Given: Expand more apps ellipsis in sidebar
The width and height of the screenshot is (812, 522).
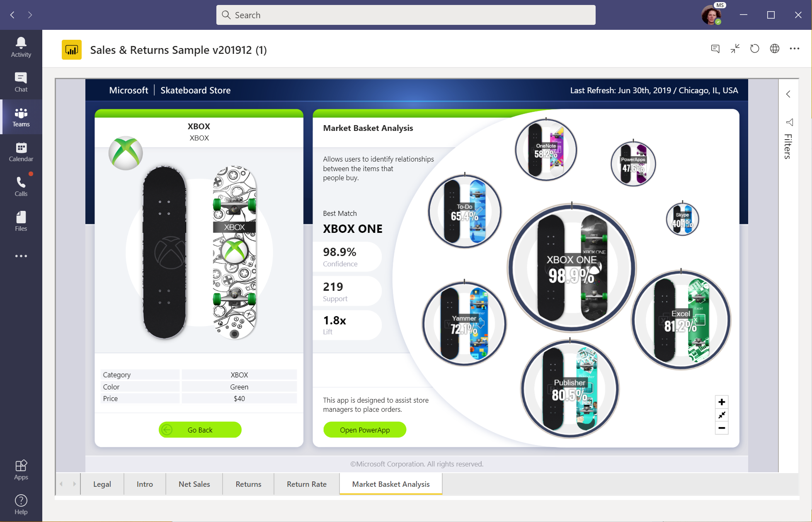Looking at the screenshot, I should tap(21, 256).
